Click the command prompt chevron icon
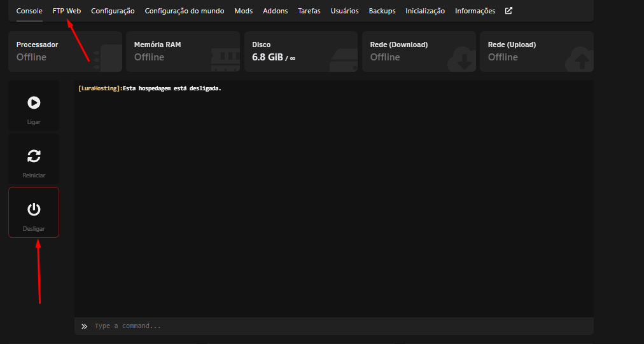 click(84, 326)
